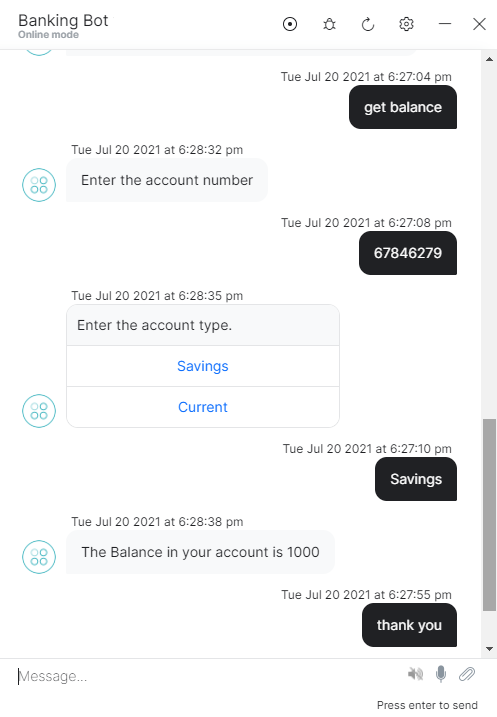Click the chat scrollbar thumb
The image size is (497, 717).
click(x=489, y=514)
